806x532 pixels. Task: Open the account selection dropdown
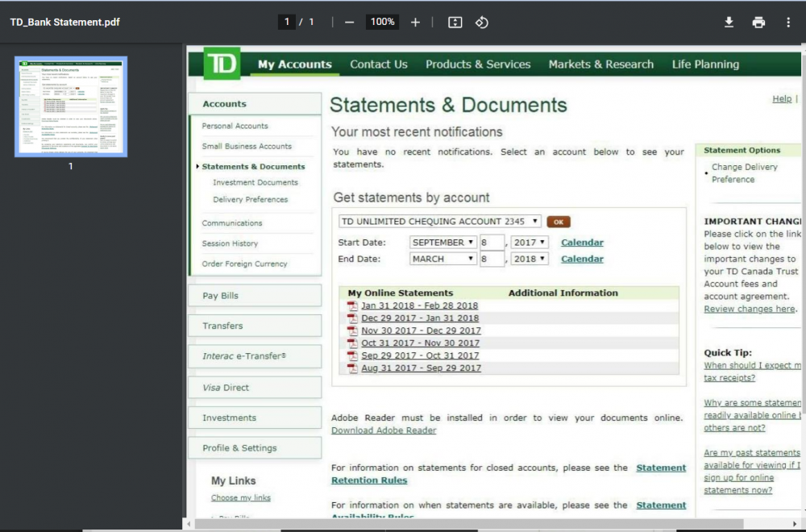pos(439,222)
